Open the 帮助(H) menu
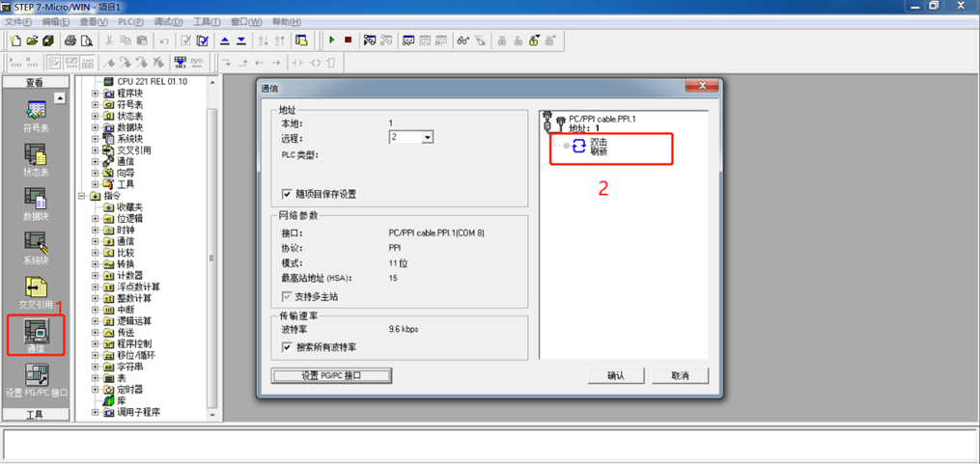 pyautogui.click(x=285, y=22)
